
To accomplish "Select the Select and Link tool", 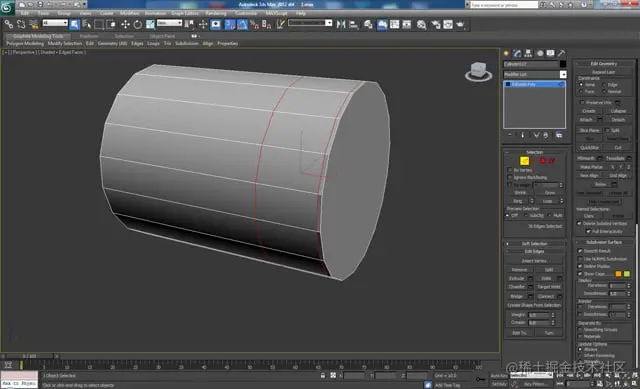I will coord(9,24).
